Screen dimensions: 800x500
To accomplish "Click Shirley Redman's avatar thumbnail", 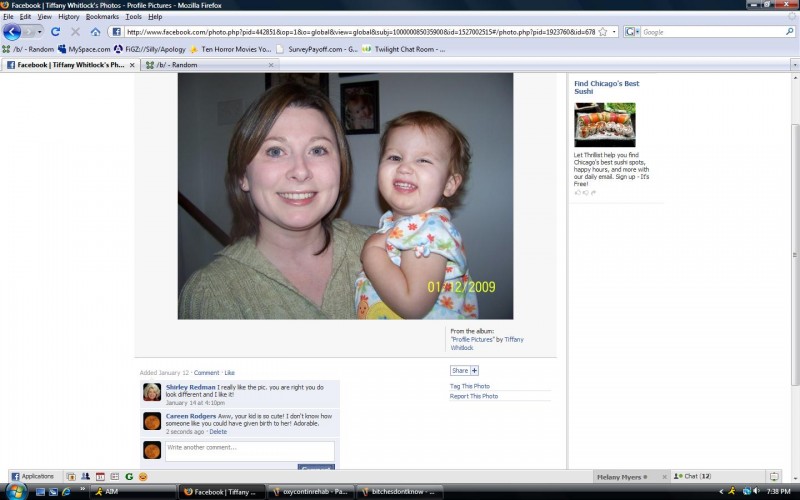I will (152, 392).
